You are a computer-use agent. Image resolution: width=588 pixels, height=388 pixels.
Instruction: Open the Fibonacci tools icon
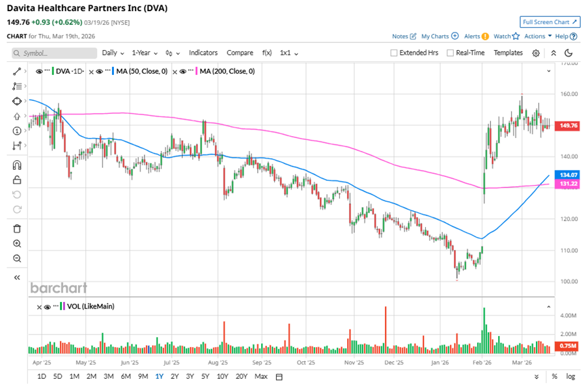[x=16, y=86]
